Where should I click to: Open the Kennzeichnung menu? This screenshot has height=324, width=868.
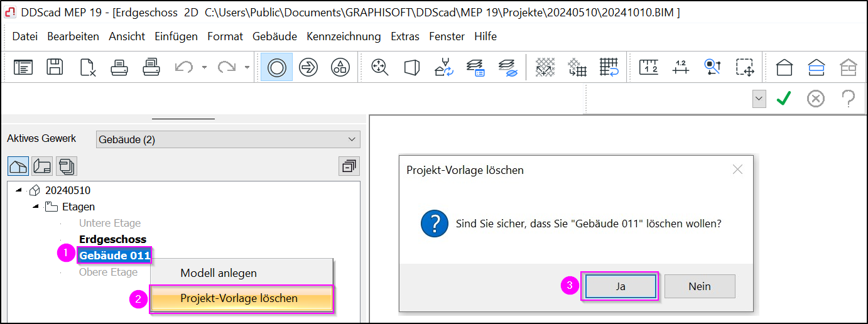(344, 36)
